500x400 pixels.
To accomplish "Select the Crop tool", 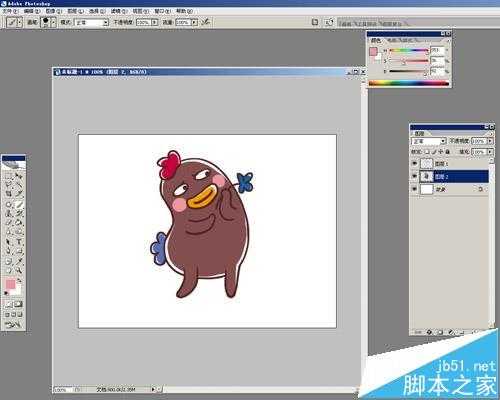I will coord(8,193).
